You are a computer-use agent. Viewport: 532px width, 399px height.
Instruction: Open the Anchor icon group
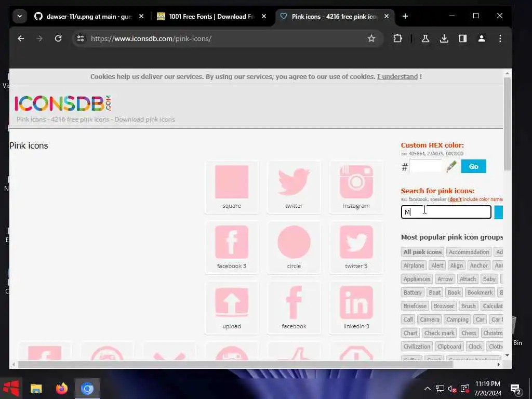[x=478, y=265]
